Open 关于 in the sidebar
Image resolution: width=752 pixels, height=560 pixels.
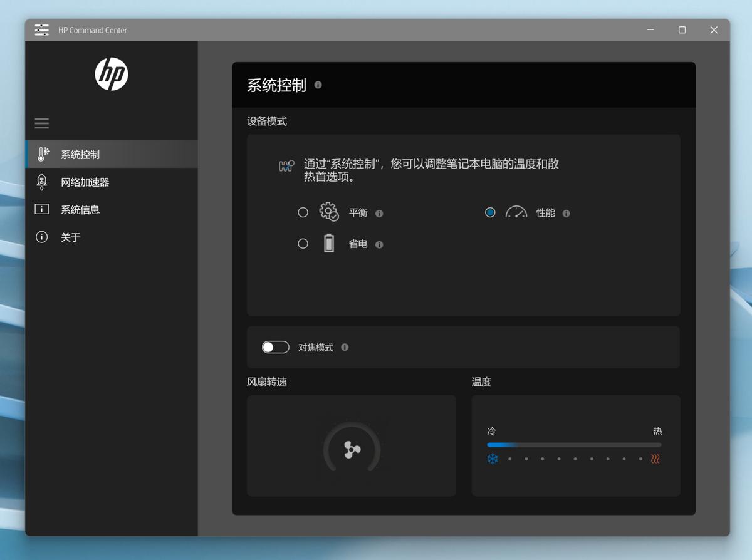tap(112, 237)
